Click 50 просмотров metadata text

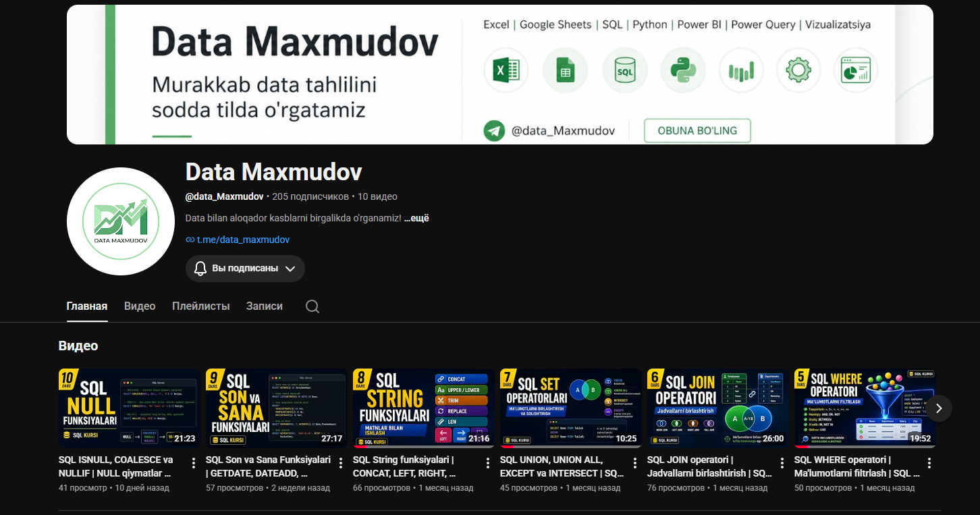[x=823, y=487]
